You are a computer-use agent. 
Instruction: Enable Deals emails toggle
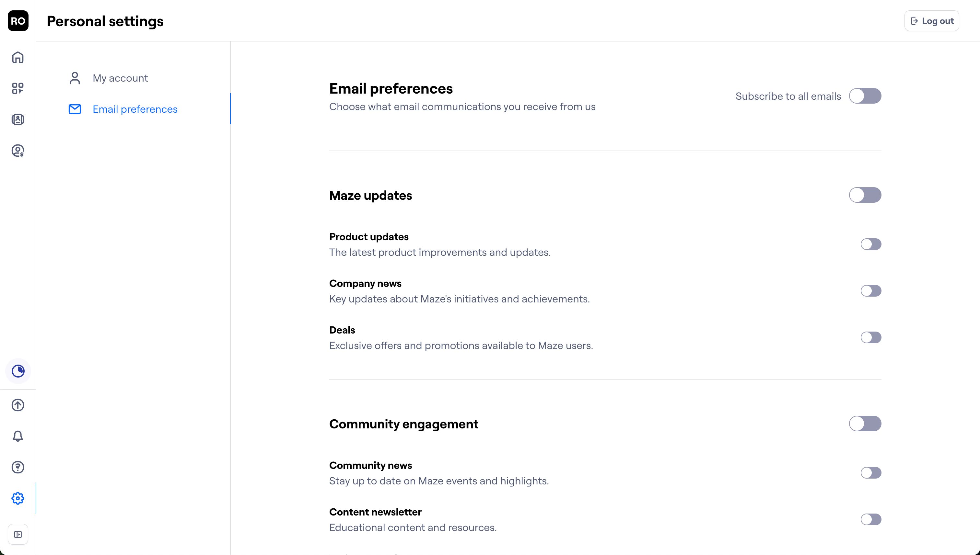pyautogui.click(x=871, y=337)
